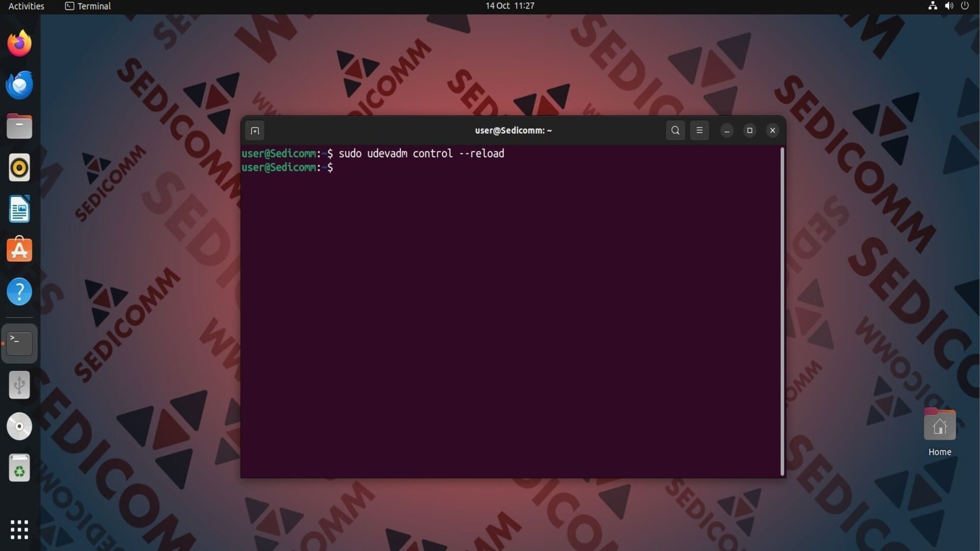Minimize the terminal window
The width and height of the screenshot is (980, 551).
pyautogui.click(x=727, y=131)
